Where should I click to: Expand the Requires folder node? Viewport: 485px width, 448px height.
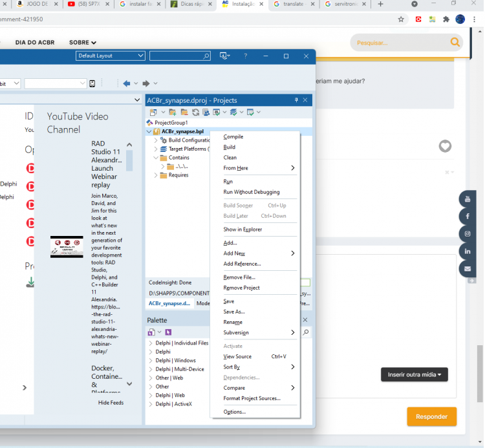click(x=156, y=175)
